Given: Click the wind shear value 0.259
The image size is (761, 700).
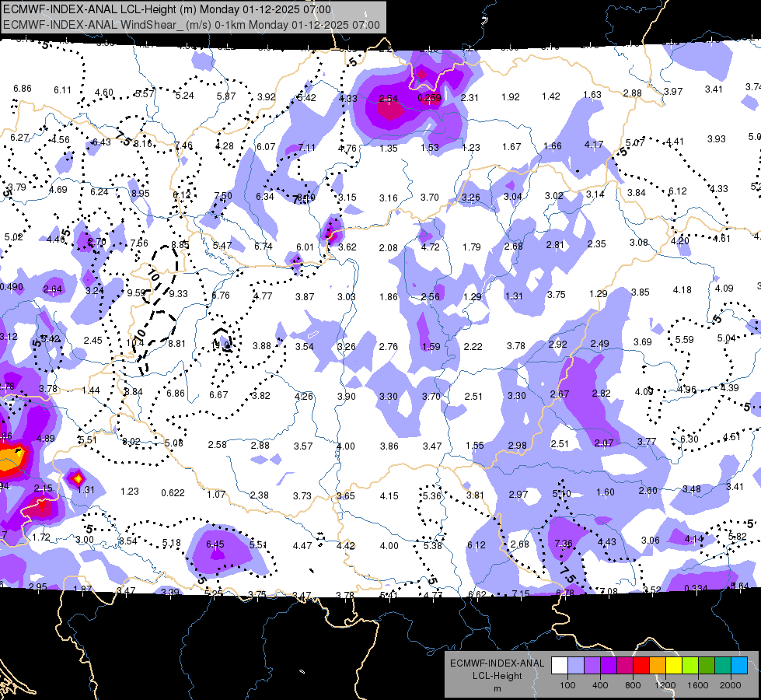Looking at the screenshot, I should (x=430, y=98).
